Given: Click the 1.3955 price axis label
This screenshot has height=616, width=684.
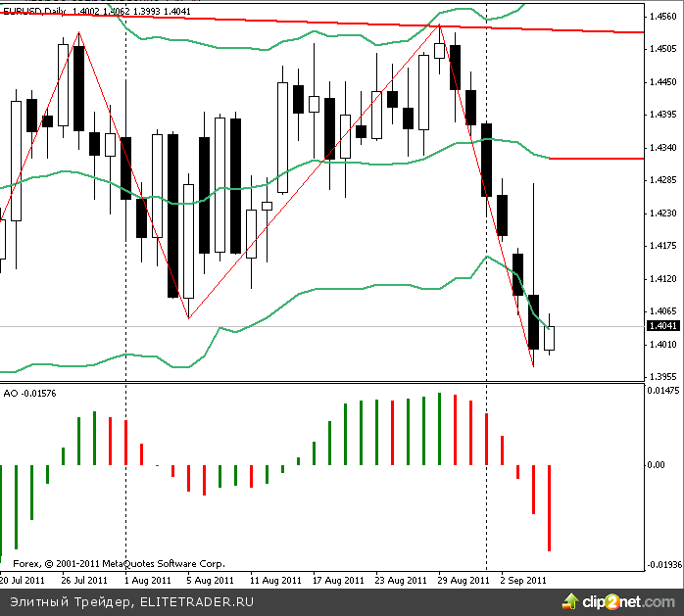Looking at the screenshot, I should (661, 376).
